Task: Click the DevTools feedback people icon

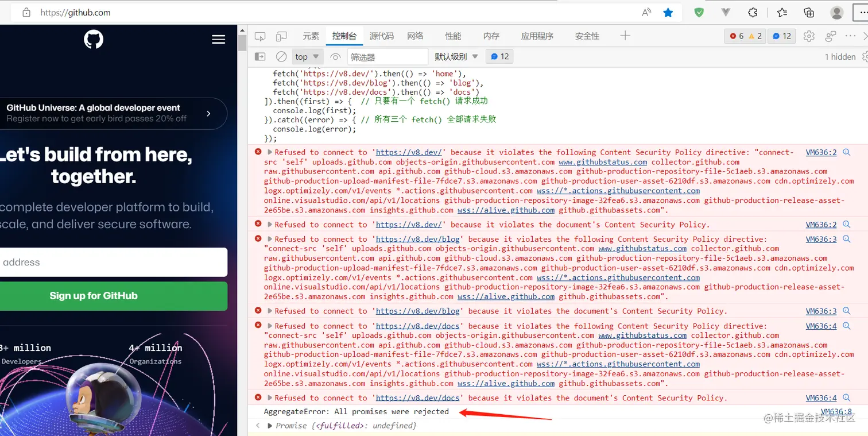Action: click(x=830, y=36)
